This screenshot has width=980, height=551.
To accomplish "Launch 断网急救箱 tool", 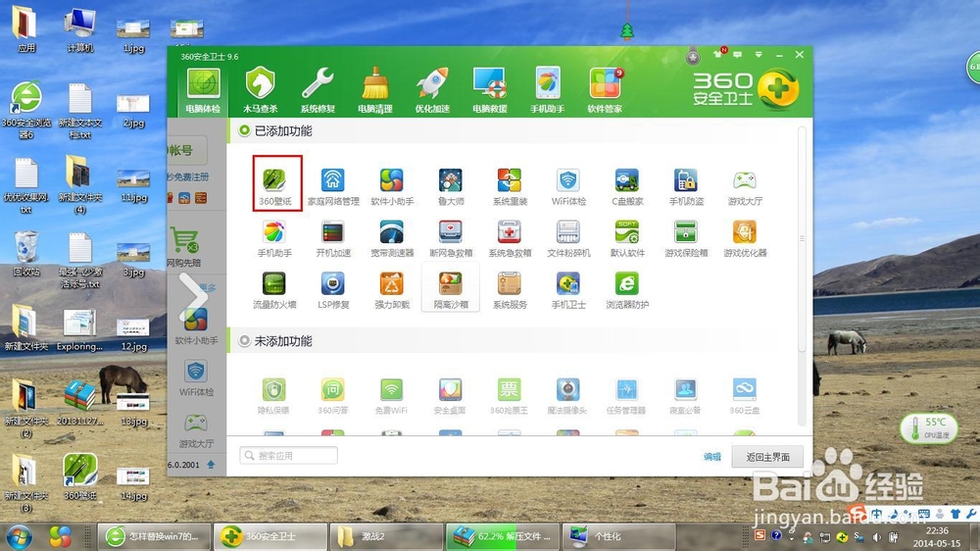I will pyautogui.click(x=451, y=238).
